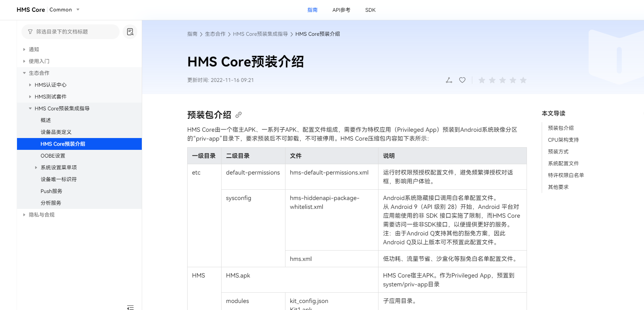Switch to the API参考 tab

coord(341,10)
